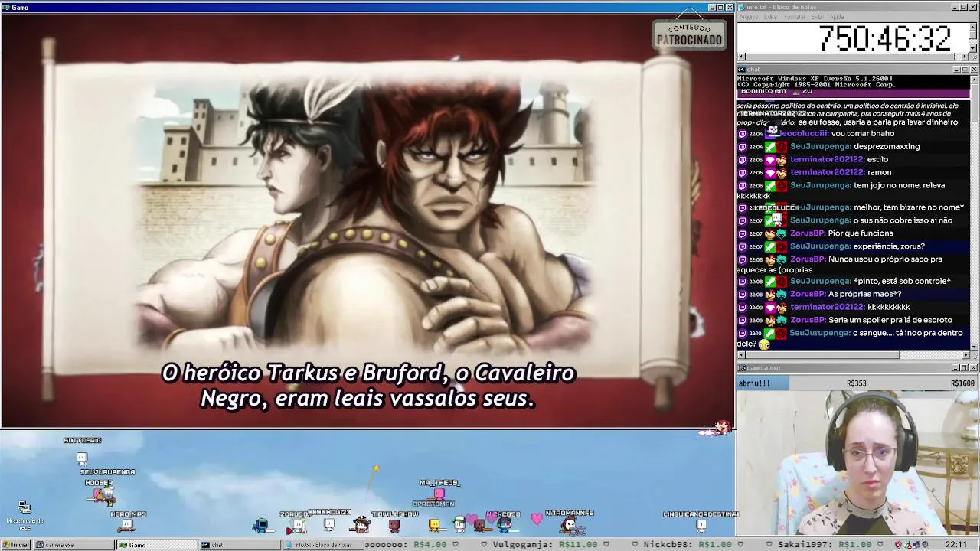Click the yellow shooting star icon
The image size is (980, 551).
[376, 468]
